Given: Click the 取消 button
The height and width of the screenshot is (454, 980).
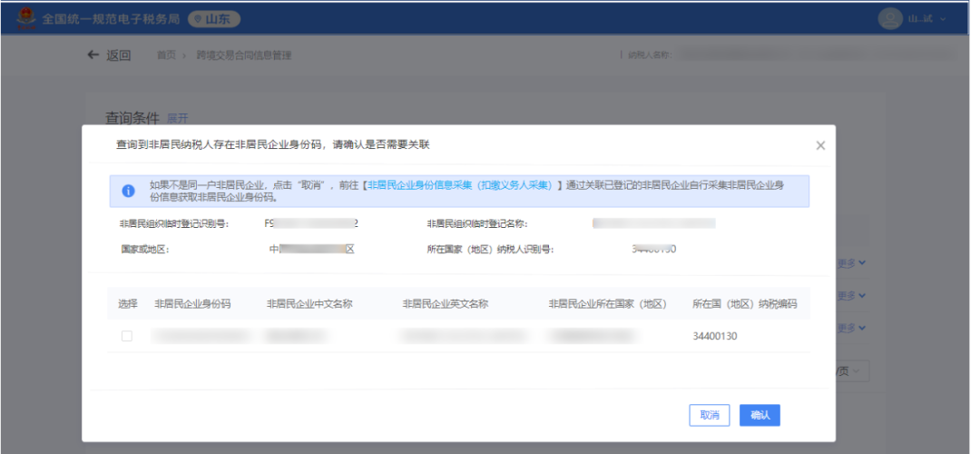Looking at the screenshot, I should 710,415.
